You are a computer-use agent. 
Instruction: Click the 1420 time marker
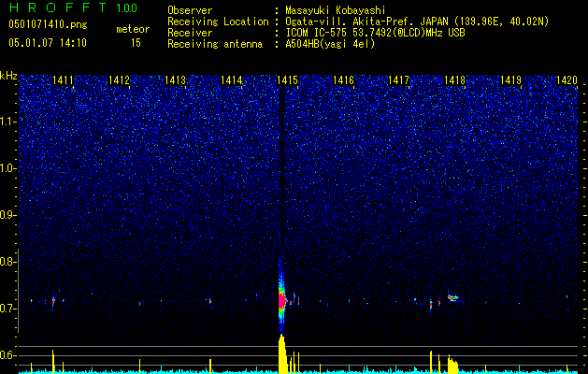click(x=566, y=80)
